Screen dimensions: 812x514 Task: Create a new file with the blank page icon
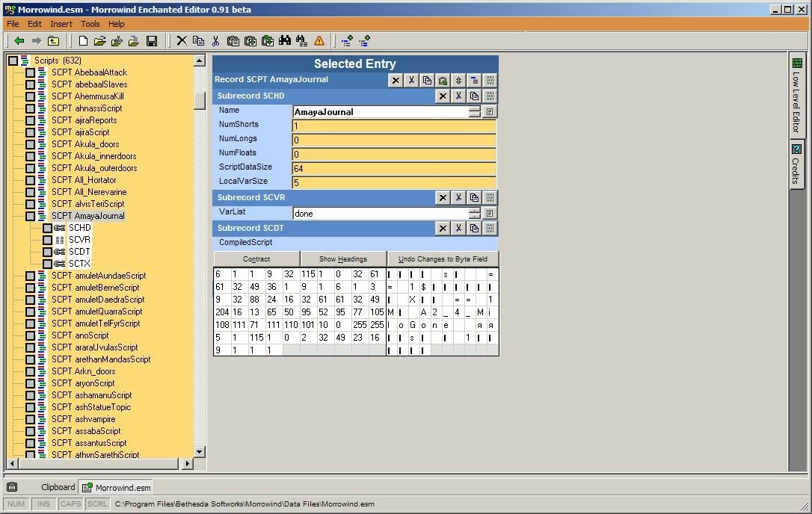tap(83, 41)
